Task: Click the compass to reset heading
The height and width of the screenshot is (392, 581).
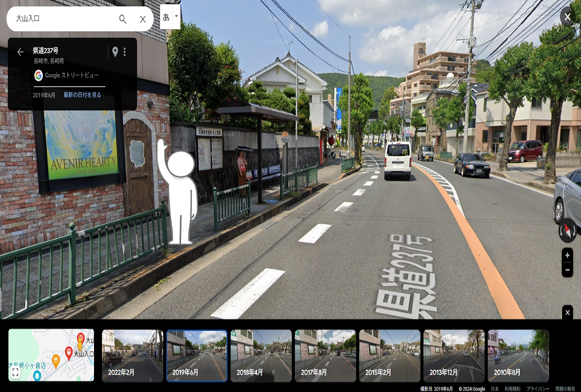Action: tap(567, 230)
